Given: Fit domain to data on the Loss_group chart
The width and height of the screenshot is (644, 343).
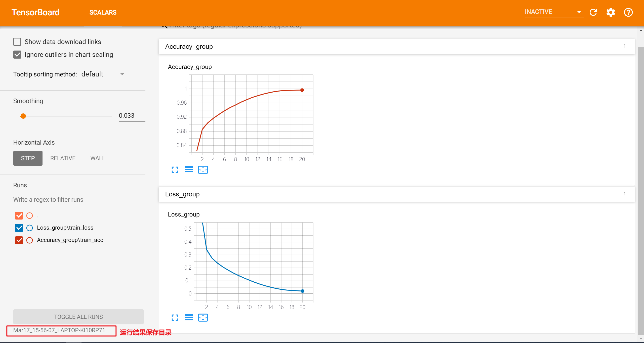Looking at the screenshot, I should tap(203, 318).
